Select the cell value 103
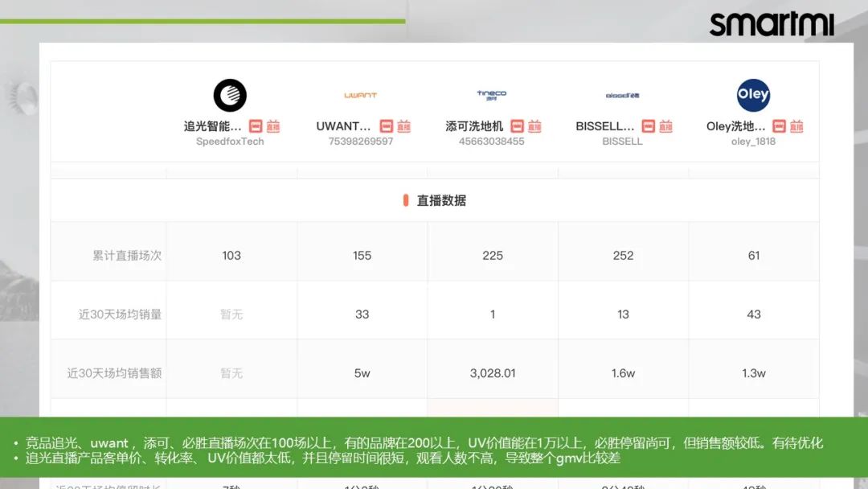This screenshot has width=868, height=489. [231, 255]
